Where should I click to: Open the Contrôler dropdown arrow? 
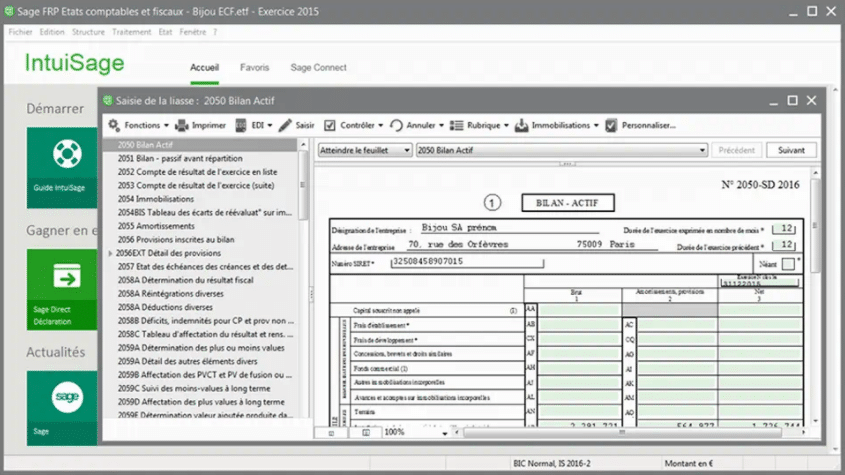coord(380,126)
